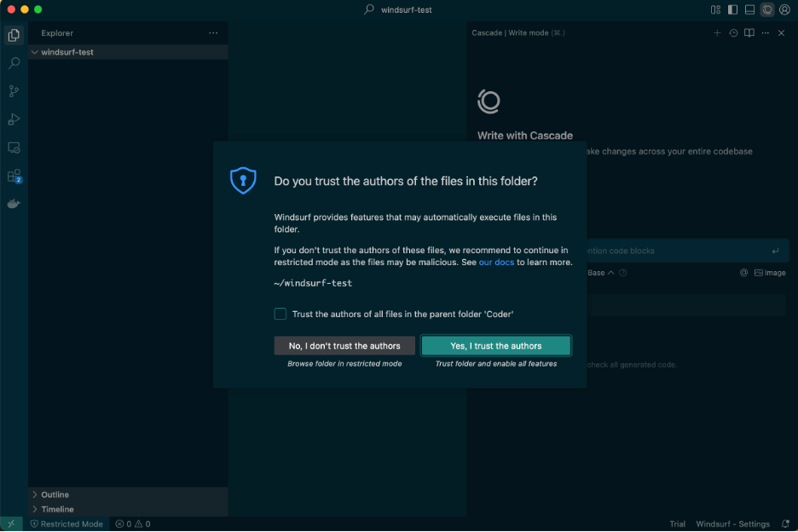The height and width of the screenshot is (532, 798).
Task: Customize layout from title bar icon
Action: click(715, 9)
